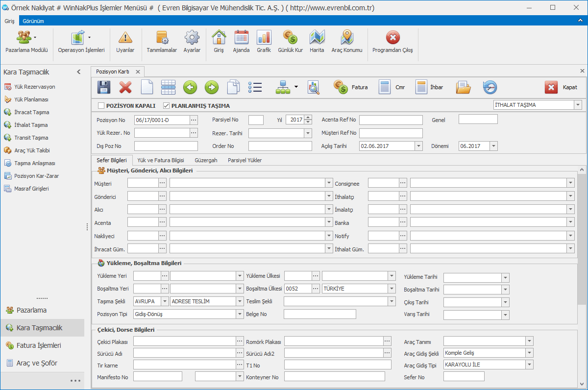Image resolution: width=588 pixels, height=390 pixels.
Task: Open the Açılış Tarihi date dropdown
Action: (418, 146)
